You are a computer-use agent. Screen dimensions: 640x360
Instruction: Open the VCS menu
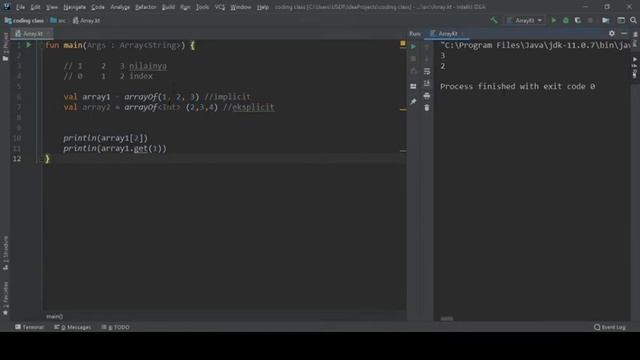220,7
